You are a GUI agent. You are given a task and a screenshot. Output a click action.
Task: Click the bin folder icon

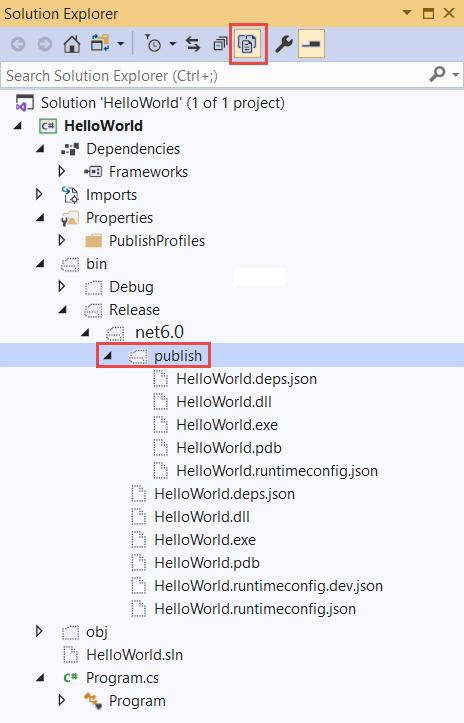click(70, 264)
